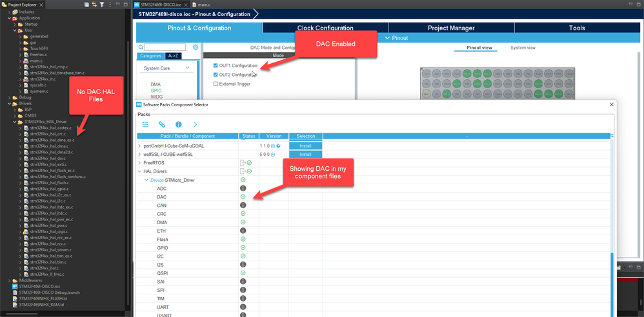This screenshot has height=317, width=644.
Task: Click the ADC row info status icon
Action: click(243, 188)
